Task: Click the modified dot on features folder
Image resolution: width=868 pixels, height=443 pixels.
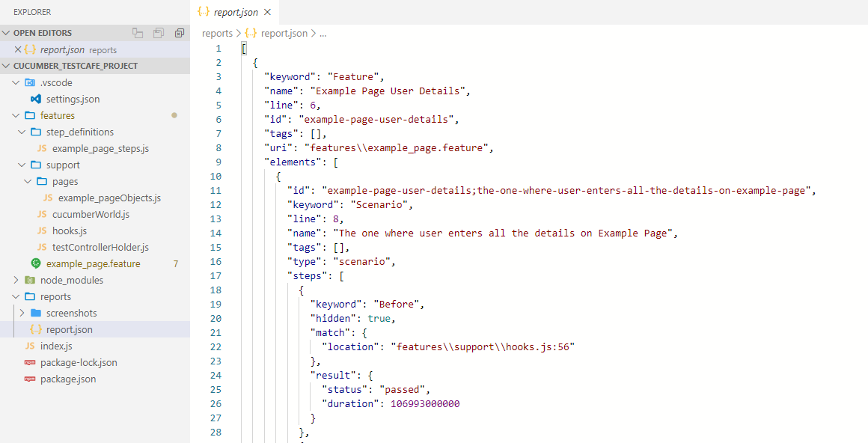Action: pos(174,116)
